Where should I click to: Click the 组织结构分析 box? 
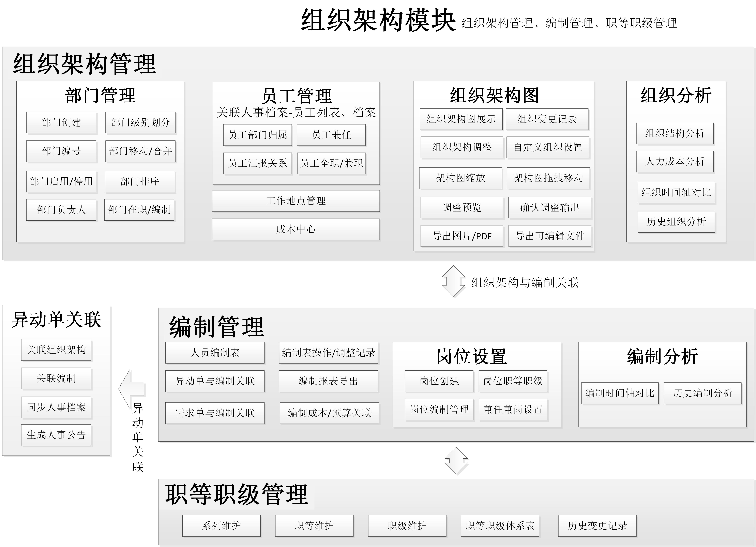point(675,133)
